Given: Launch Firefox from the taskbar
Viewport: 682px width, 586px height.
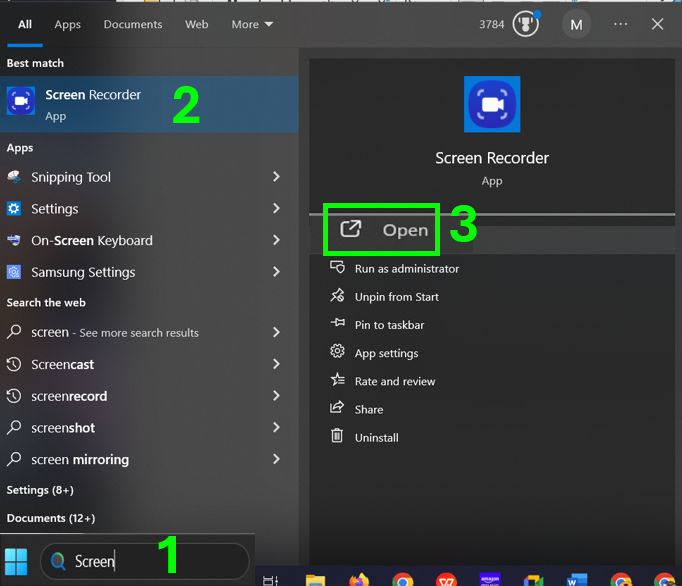Looking at the screenshot, I should (x=360, y=580).
